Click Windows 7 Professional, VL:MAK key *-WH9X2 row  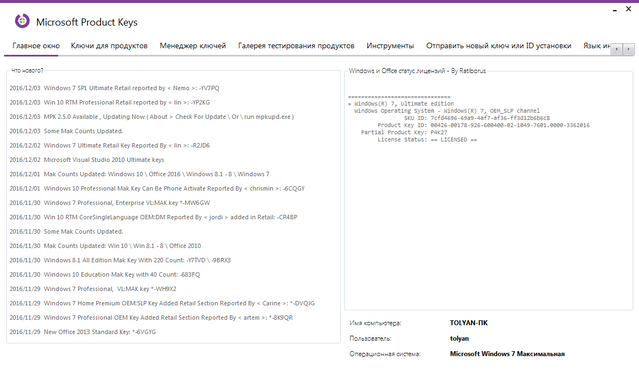pyautogui.click(x=93, y=289)
